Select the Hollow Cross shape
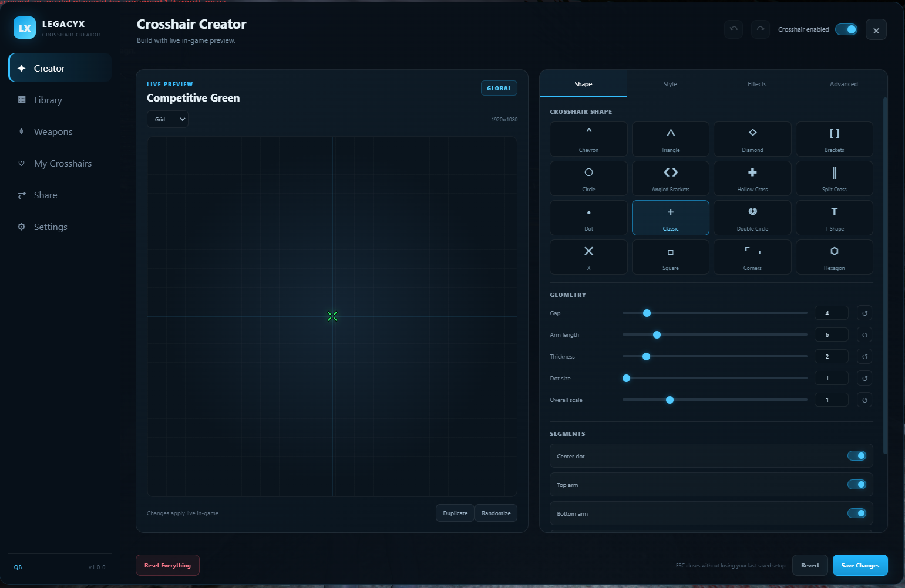This screenshot has width=905, height=588. [x=752, y=178]
